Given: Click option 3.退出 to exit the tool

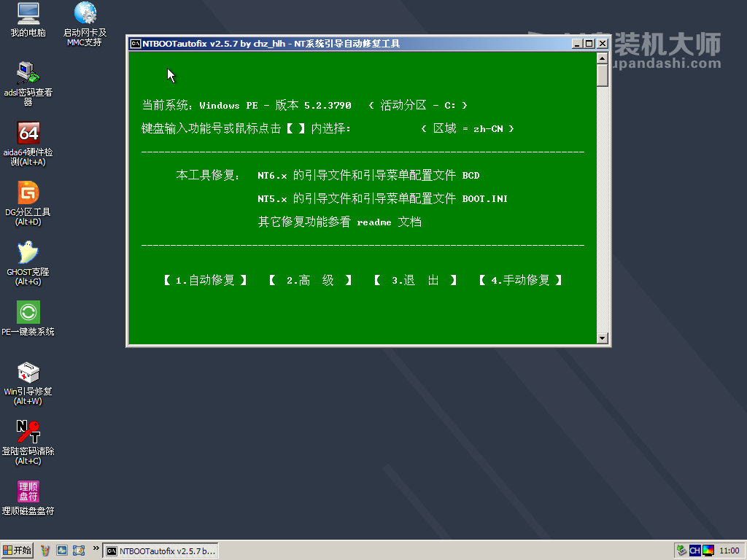Looking at the screenshot, I should point(415,280).
